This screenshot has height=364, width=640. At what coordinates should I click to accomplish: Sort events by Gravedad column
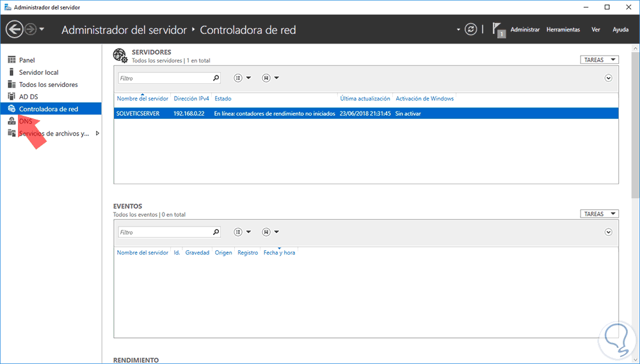(x=197, y=253)
